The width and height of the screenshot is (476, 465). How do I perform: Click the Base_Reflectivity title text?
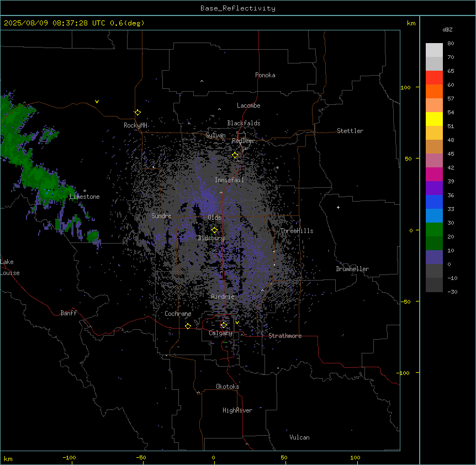coord(238,8)
